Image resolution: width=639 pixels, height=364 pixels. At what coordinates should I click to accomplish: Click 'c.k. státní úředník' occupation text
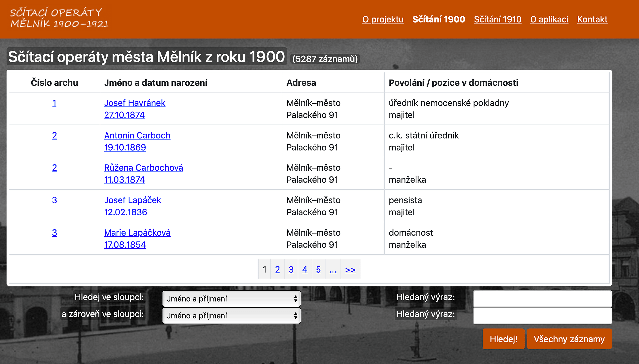[x=424, y=135]
